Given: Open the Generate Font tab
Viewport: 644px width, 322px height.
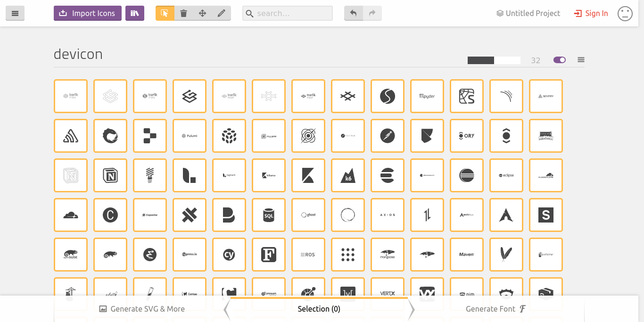Looking at the screenshot, I should pyautogui.click(x=496, y=309).
